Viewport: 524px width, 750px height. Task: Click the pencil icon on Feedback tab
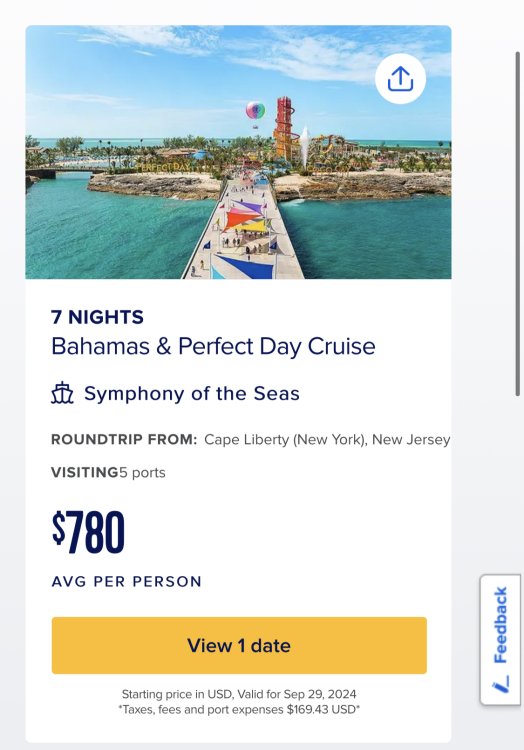(x=501, y=684)
